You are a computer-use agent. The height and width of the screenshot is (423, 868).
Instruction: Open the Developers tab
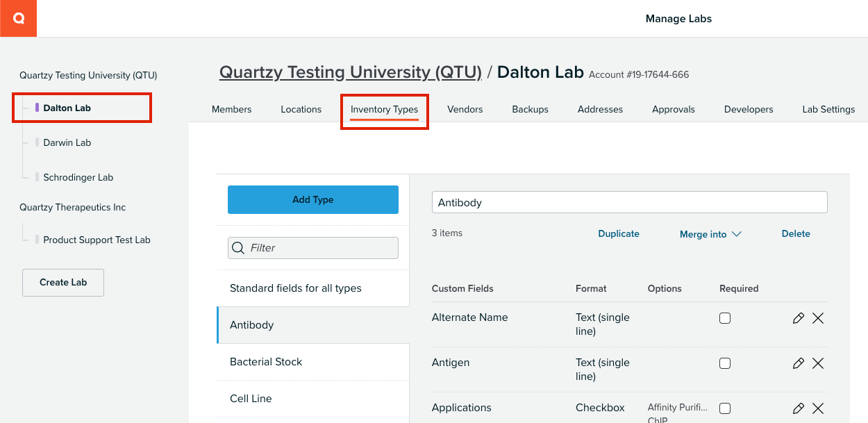[x=749, y=109]
